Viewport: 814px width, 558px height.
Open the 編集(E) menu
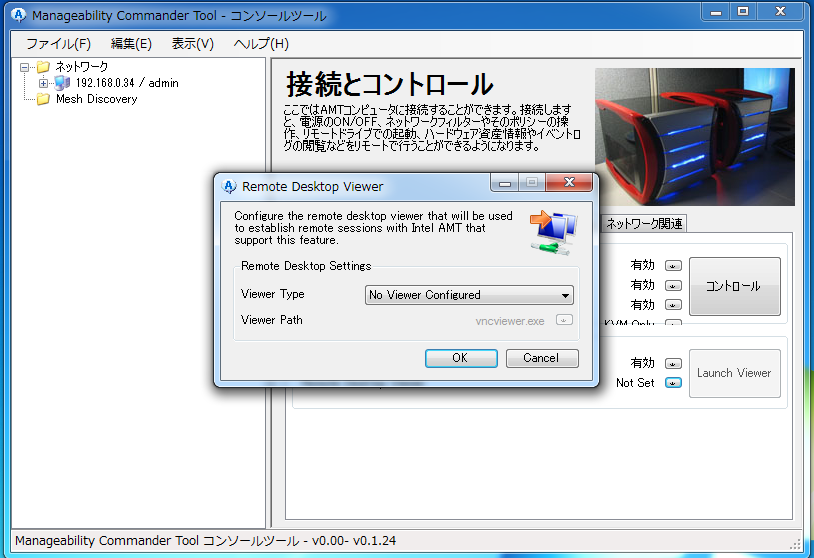click(131, 44)
